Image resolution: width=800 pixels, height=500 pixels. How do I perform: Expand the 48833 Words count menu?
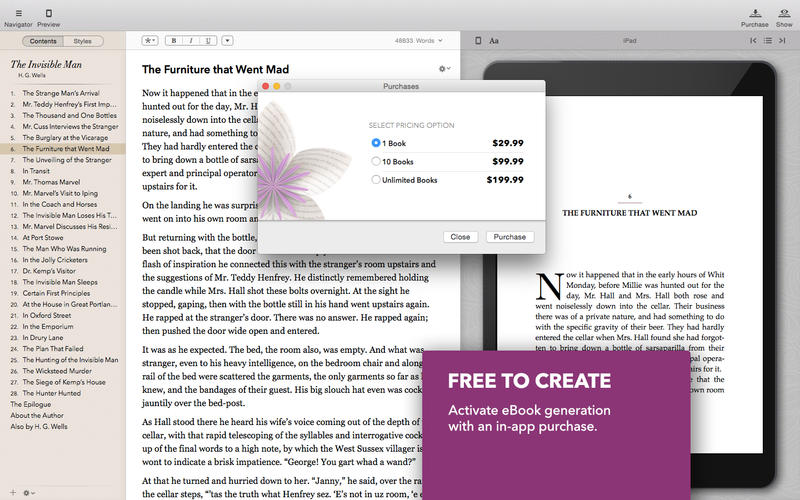point(418,40)
